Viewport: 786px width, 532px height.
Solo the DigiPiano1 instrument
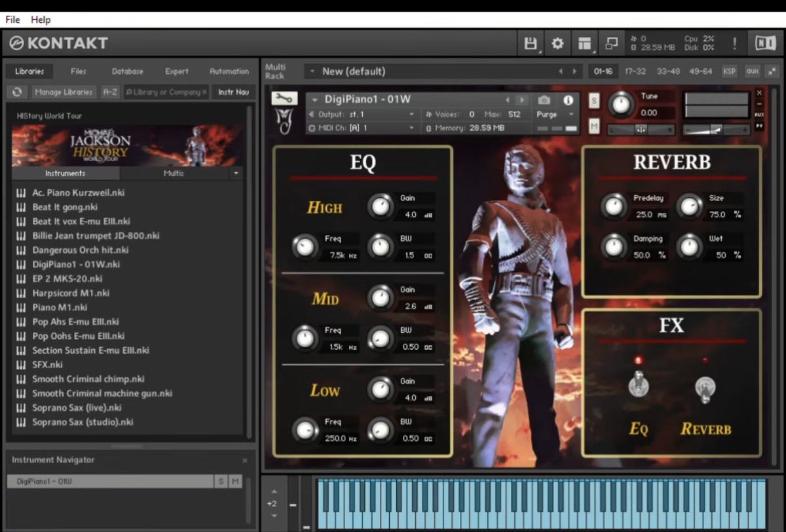tap(593, 101)
